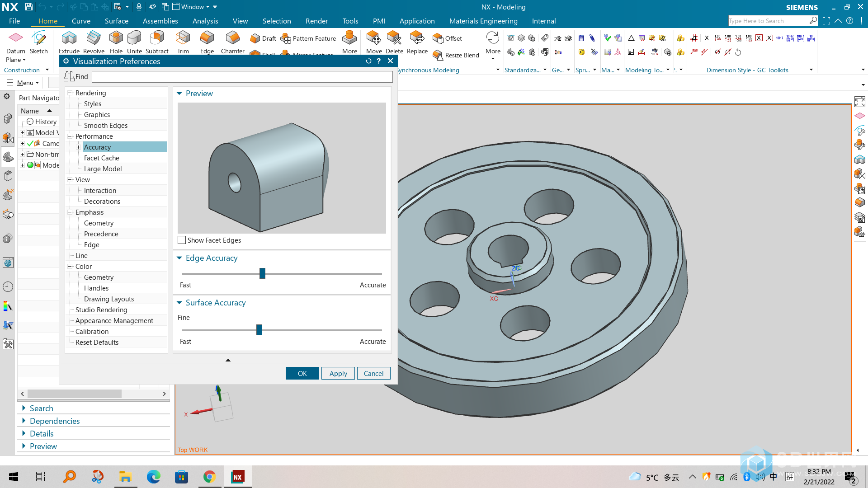Reset the Visualization Preferences dialog
This screenshot has width=868, height=488.
tap(368, 61)
